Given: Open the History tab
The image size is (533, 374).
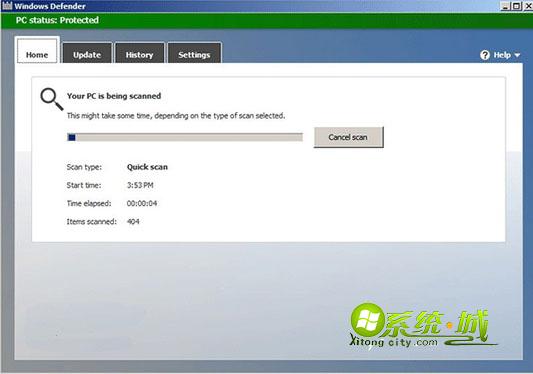Looking at the screenshot, I should tap(139, 53).
